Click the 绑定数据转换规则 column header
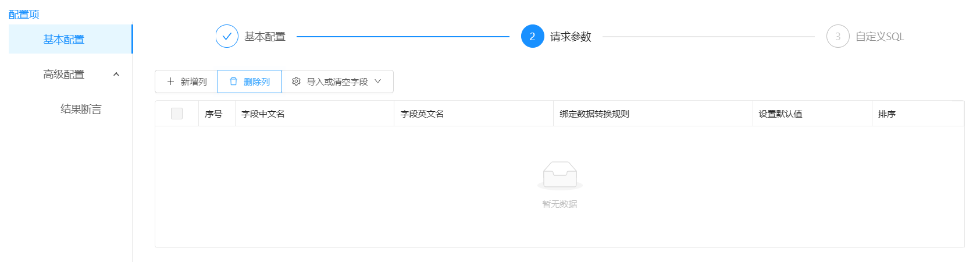Viewport: 980px width, 262px height. 594,114
